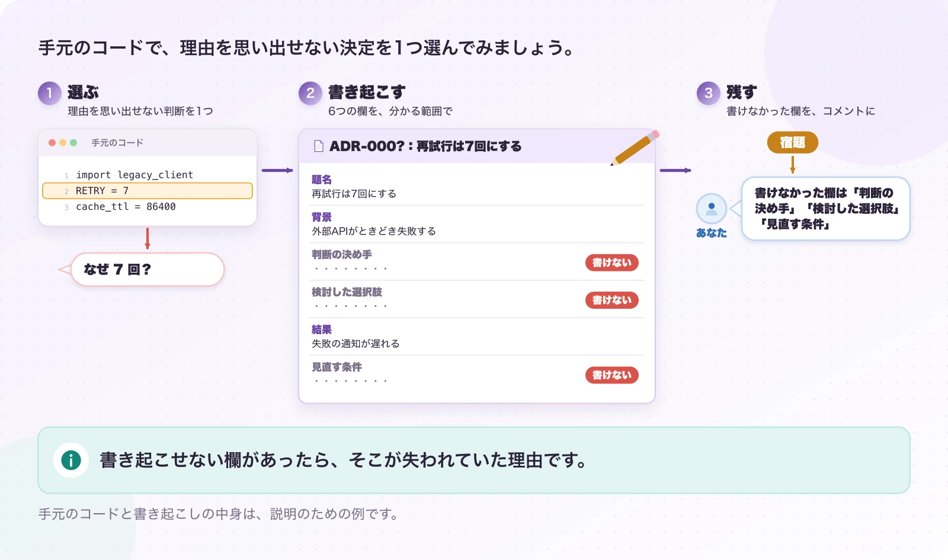Click the speech bubble listing 書けなかった欄
This screenshot has width=948, height=560.
825,209
